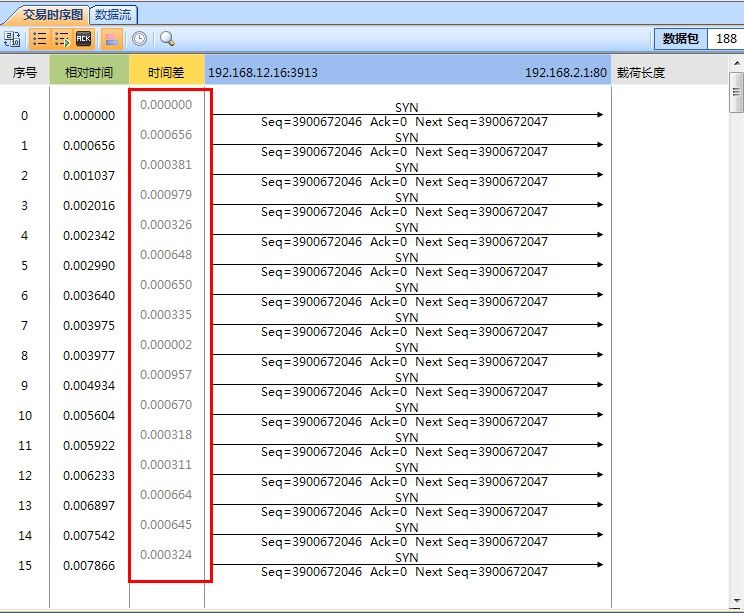Image resolution: width=744 pixels, height=613 pixels.
Task: Click the 载荷长度 column header
Action: pos(641,72)
